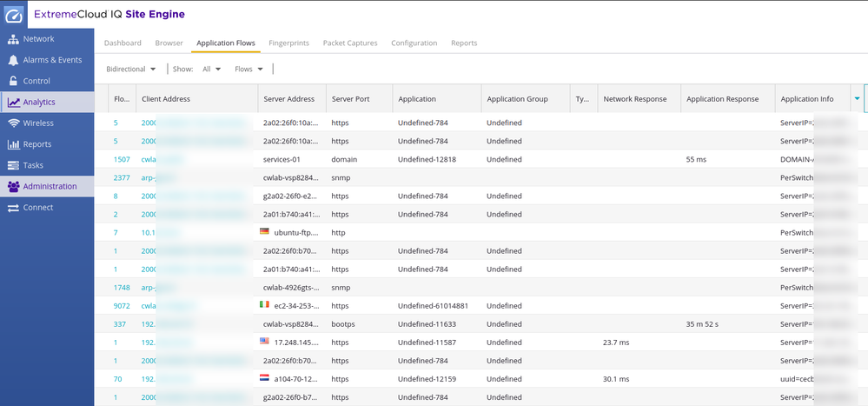Expand the Flows dropdown menu
868x406 pixels.
(249, 69)
